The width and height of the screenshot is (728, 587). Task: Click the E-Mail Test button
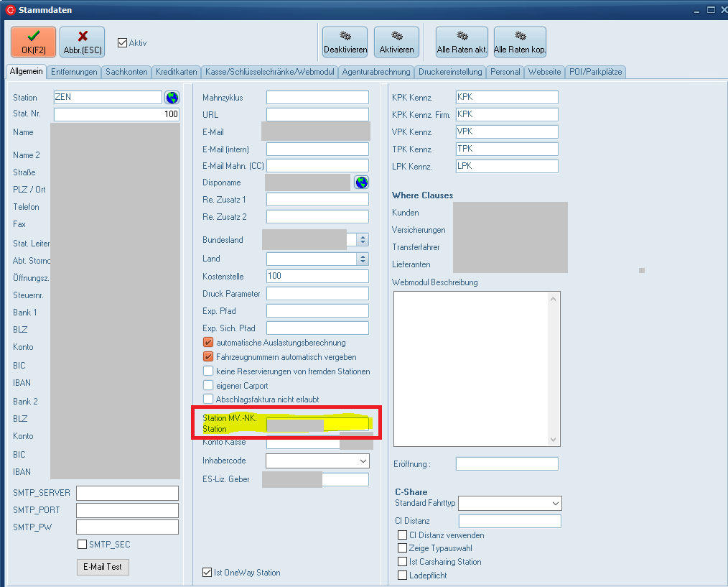103,567
